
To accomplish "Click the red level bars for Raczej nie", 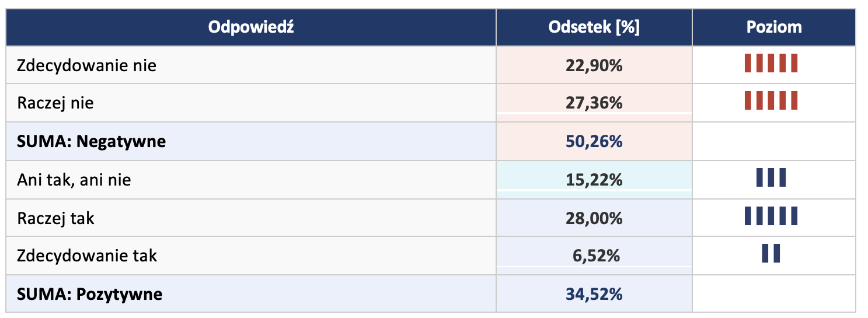I will 771,101.
